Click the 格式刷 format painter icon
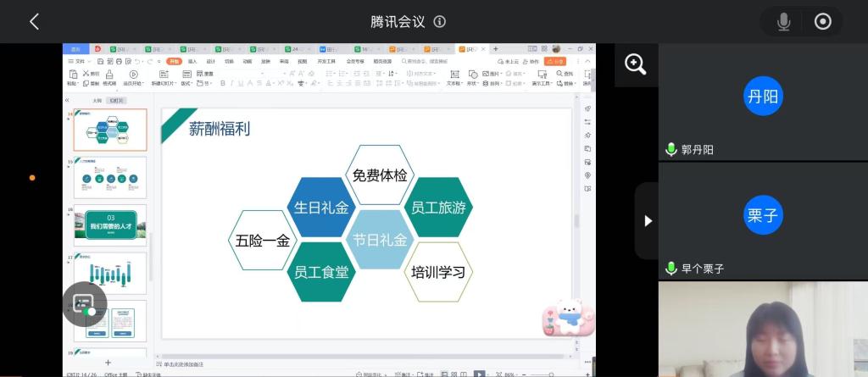 click(110, 78)
